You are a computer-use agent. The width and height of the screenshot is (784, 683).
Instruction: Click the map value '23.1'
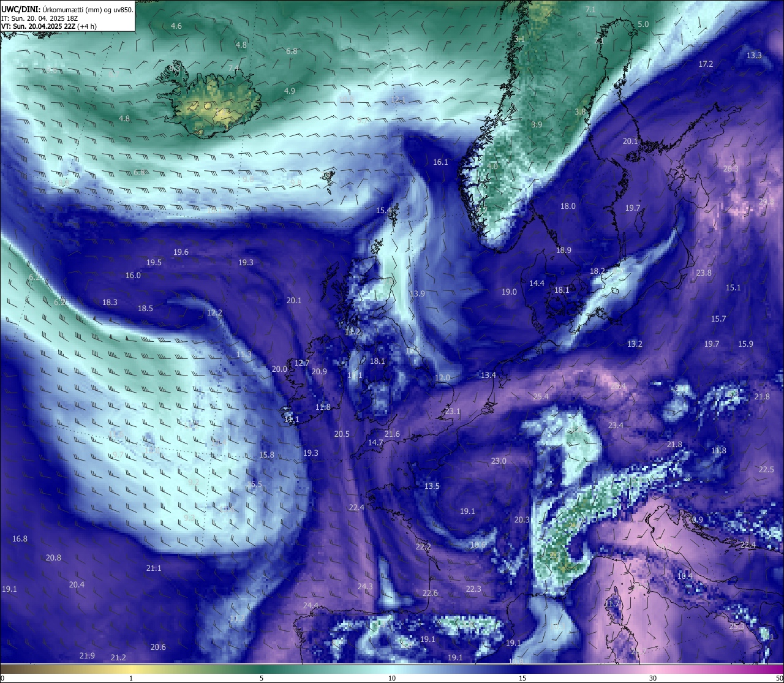(x=453, y=411)
